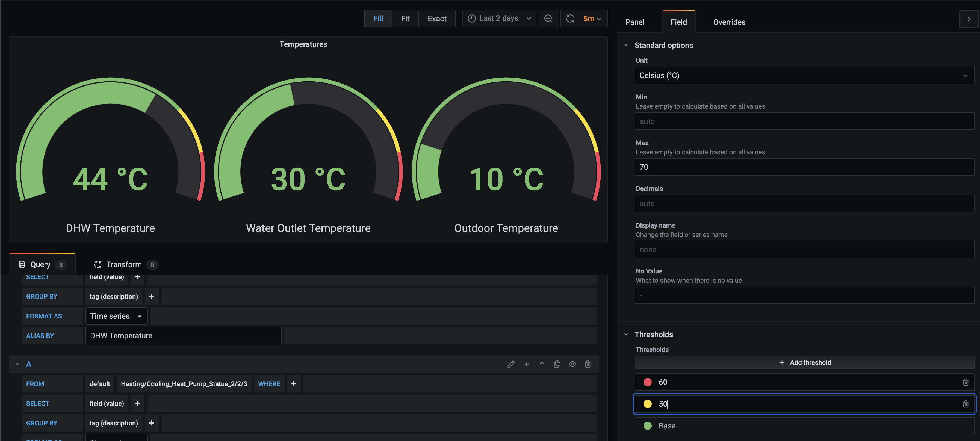Move query A down using the arrow icon
This screenshot has width=980, height=441.
click(x=527, y=364)
